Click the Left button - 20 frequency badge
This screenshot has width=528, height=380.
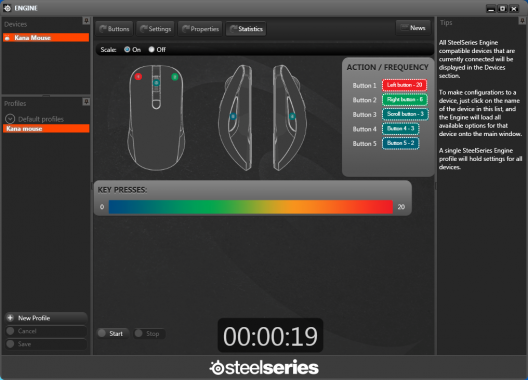point(404,85)
